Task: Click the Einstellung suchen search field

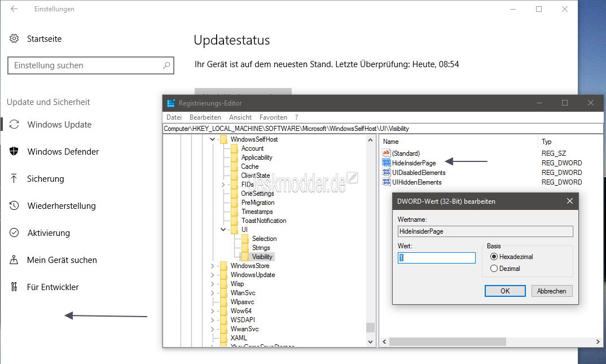Action: pyautogui.click(x=91, y=65)
